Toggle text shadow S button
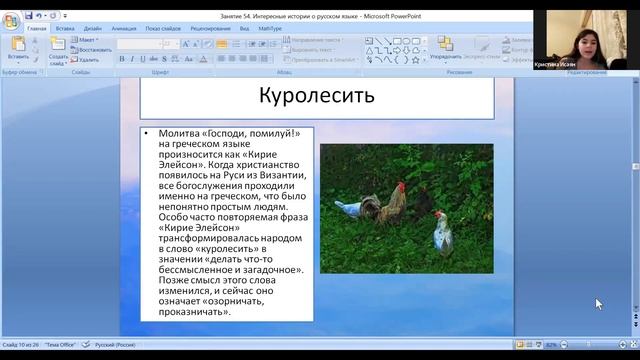 (x=164, y=59)
